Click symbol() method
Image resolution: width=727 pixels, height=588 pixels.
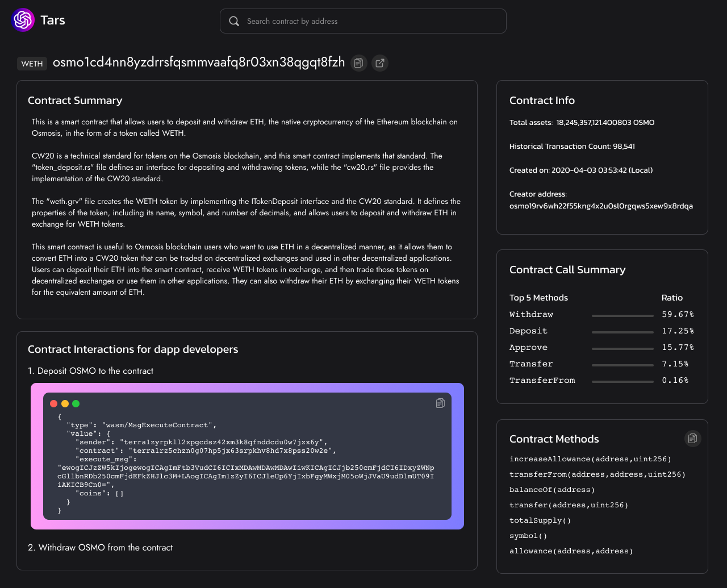(528, 536)
